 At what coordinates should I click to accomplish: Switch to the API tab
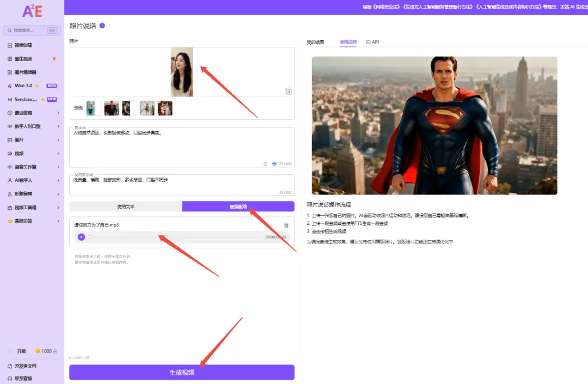coord(372,42)
